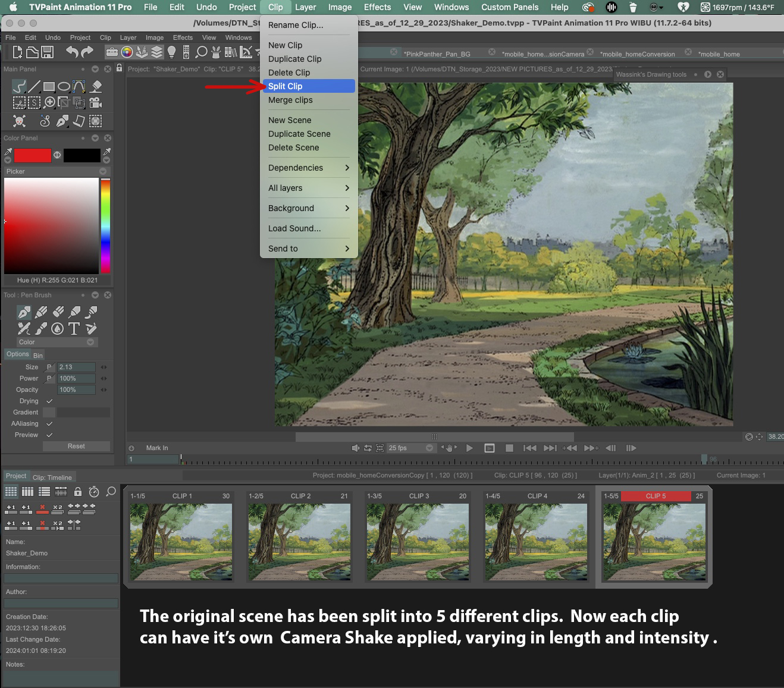Toggle the canvas lock icon
Image resolution: width=784 pixels, height=688 pixels.
click(x=120, y=68)
